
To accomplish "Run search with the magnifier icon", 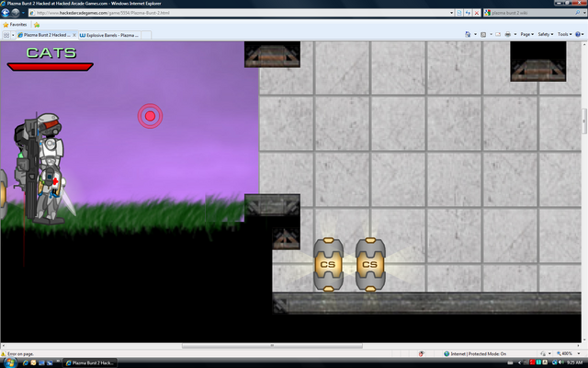I will tap(577, 13).
